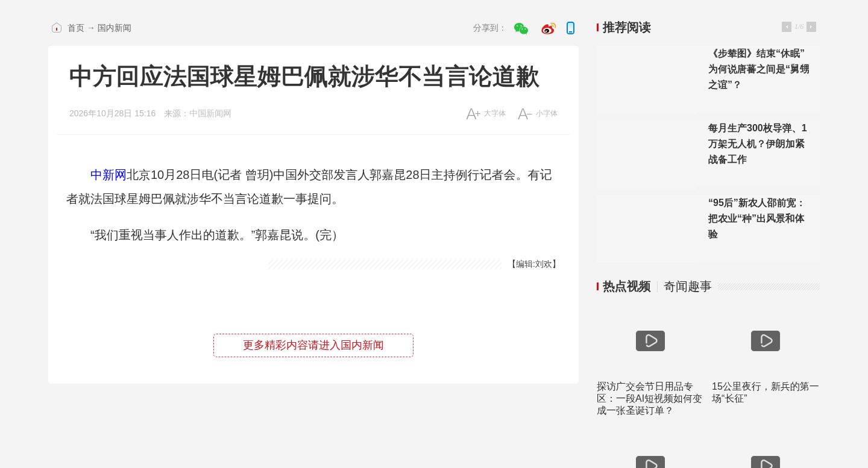868x468 pixels.
Task: Go to previous recommended reading page
Action: click(787, 27)
